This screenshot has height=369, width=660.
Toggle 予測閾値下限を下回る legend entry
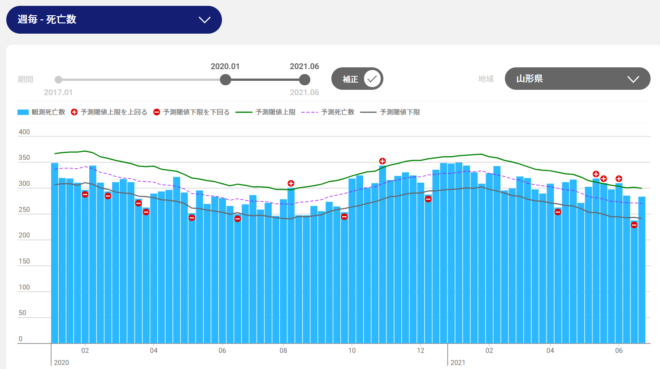pyautogui.click(x=192, y=112)
